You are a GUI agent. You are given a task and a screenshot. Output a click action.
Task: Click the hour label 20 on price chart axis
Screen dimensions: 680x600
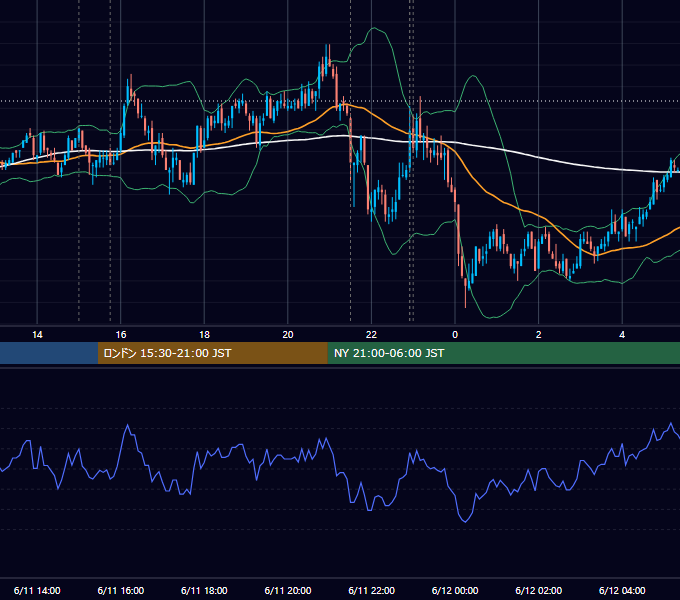(288, 335)
